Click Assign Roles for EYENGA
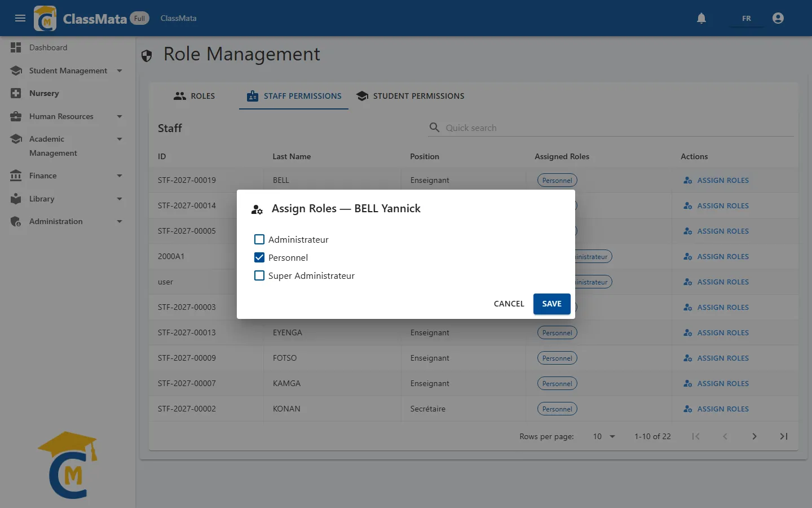This screenshot has width=812, height=508. [x=716, y=332]
